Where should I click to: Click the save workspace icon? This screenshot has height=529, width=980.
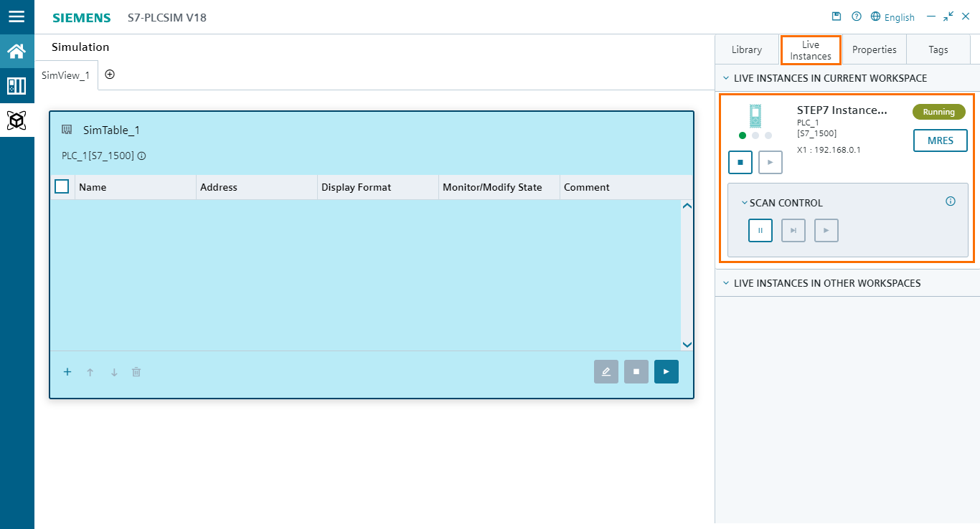[x=835, y=16]
